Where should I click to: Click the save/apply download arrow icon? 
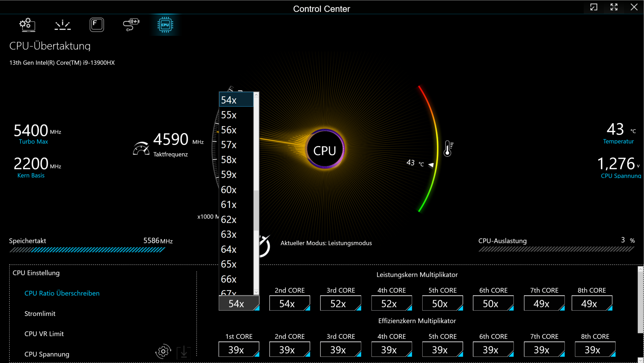pyautogui.click(x=184, y=352)
